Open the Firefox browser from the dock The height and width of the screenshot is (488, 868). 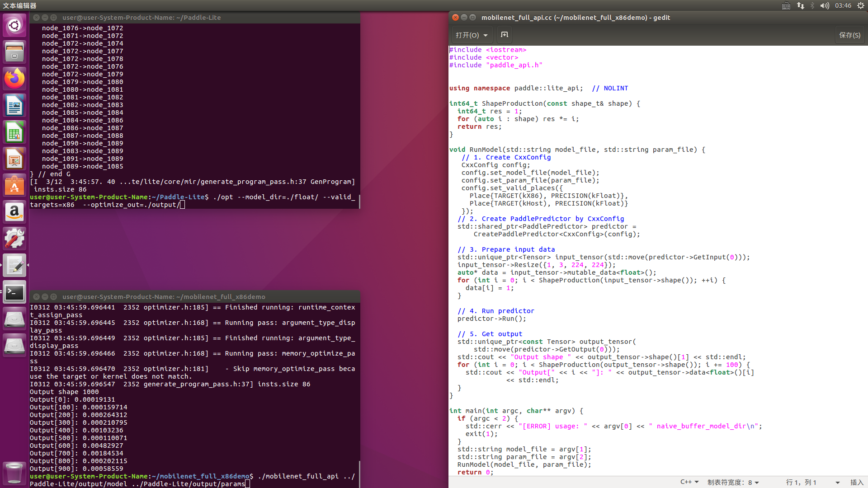tap(14, 79)
